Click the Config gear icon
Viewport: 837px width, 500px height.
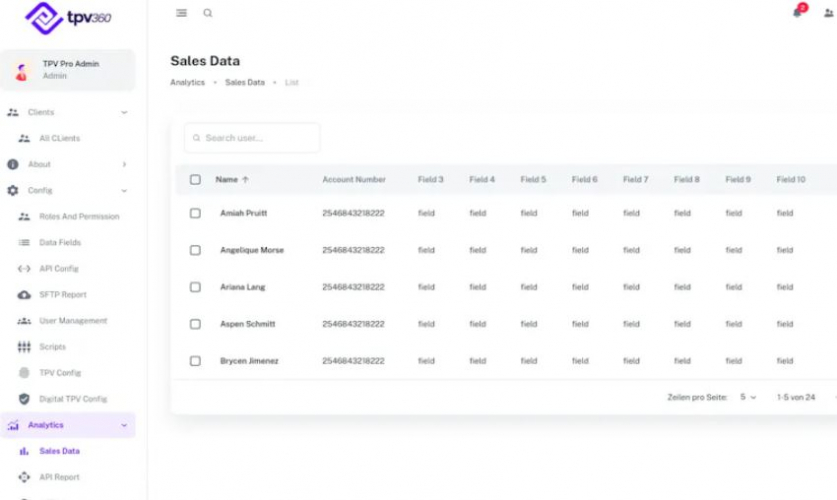click(x=13, y=191)
